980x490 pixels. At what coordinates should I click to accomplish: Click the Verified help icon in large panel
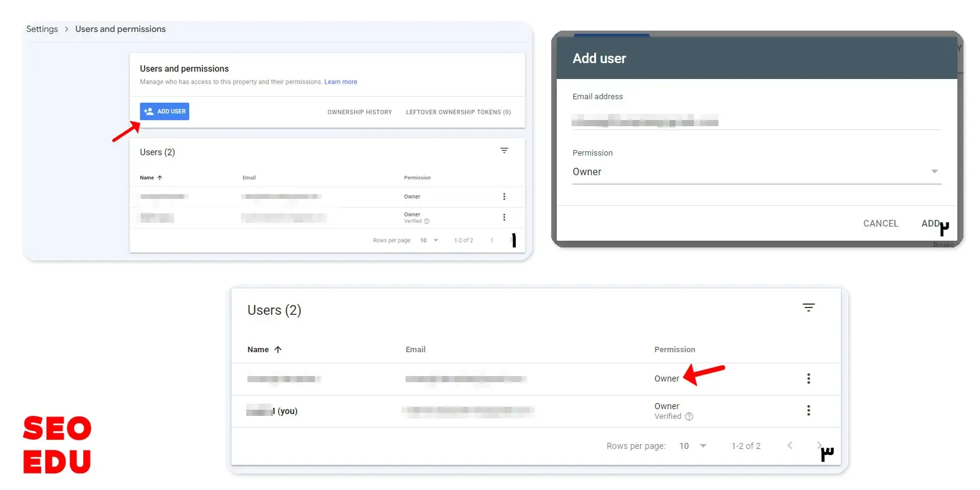689,417
